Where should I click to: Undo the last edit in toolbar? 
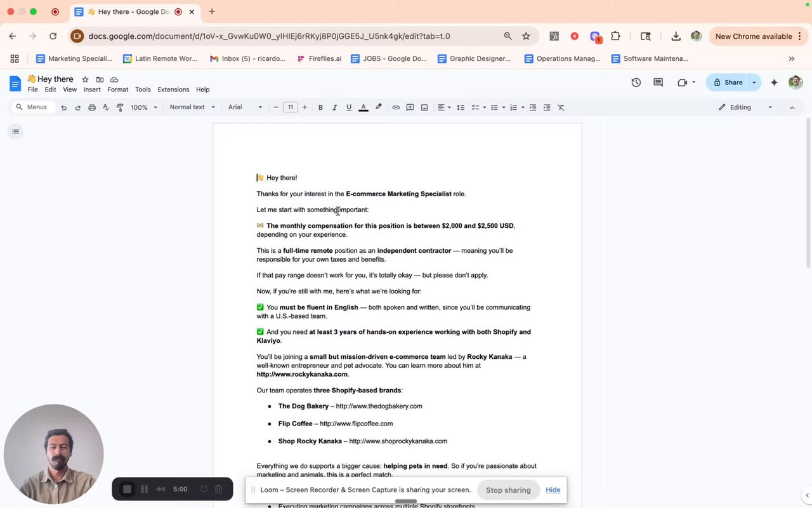(63, 107)
